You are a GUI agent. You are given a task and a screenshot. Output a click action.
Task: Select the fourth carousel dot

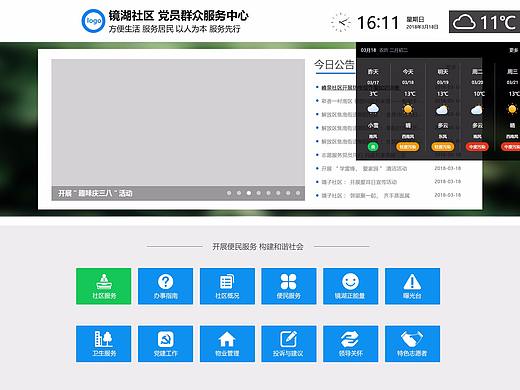click(259, 193)
